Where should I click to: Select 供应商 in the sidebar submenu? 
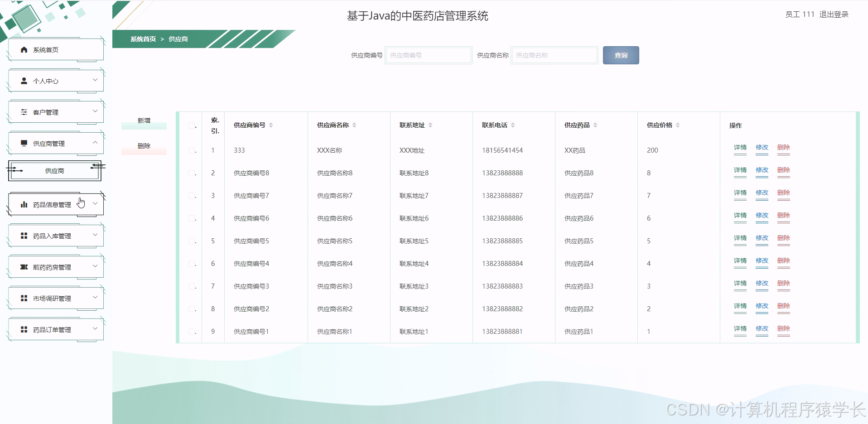[53, 171]
